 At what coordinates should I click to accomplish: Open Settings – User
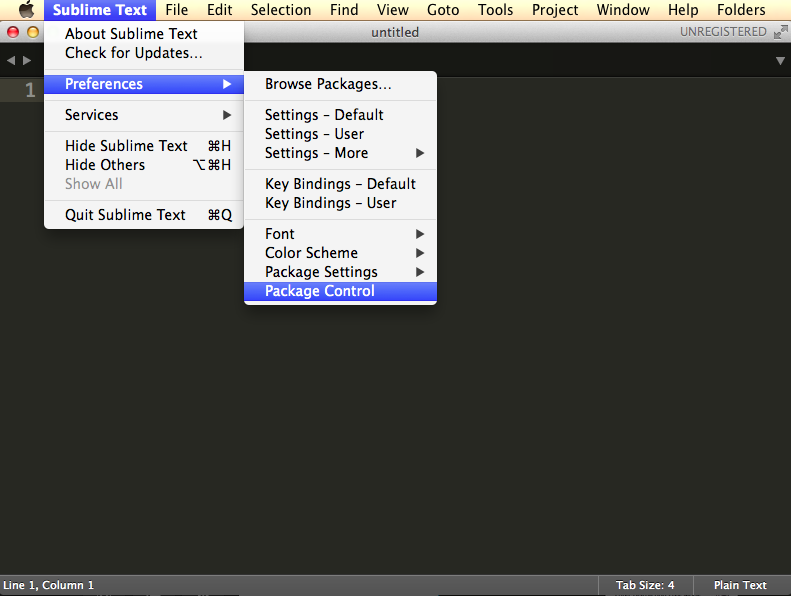(x=341, y=134)
